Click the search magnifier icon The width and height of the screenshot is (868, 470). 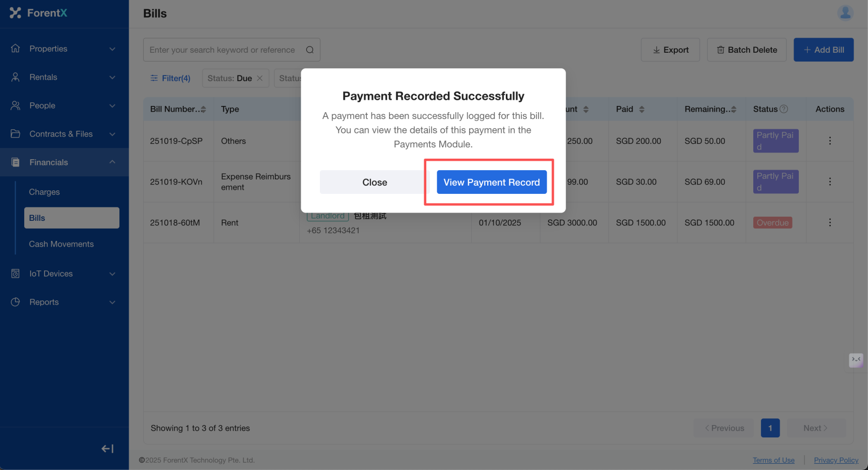(309, 50)
